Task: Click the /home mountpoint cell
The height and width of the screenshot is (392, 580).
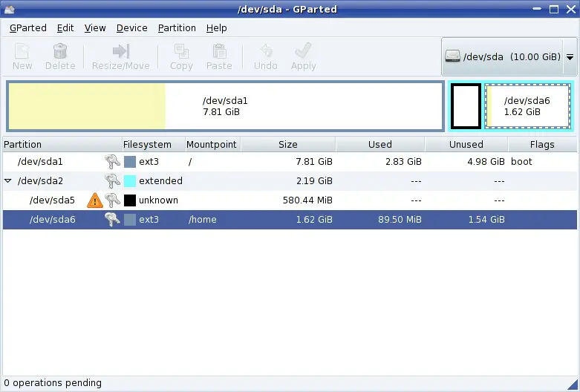Action: click(202, 219)
